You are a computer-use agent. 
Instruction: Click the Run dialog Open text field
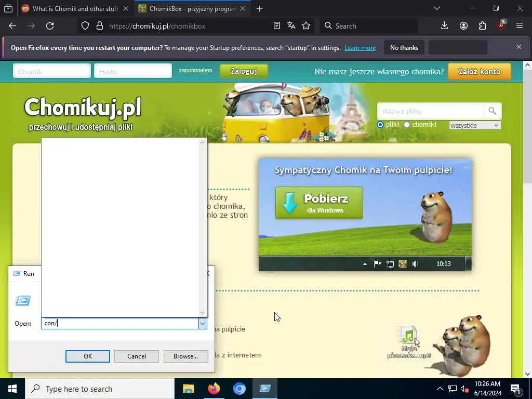(120, 323)
